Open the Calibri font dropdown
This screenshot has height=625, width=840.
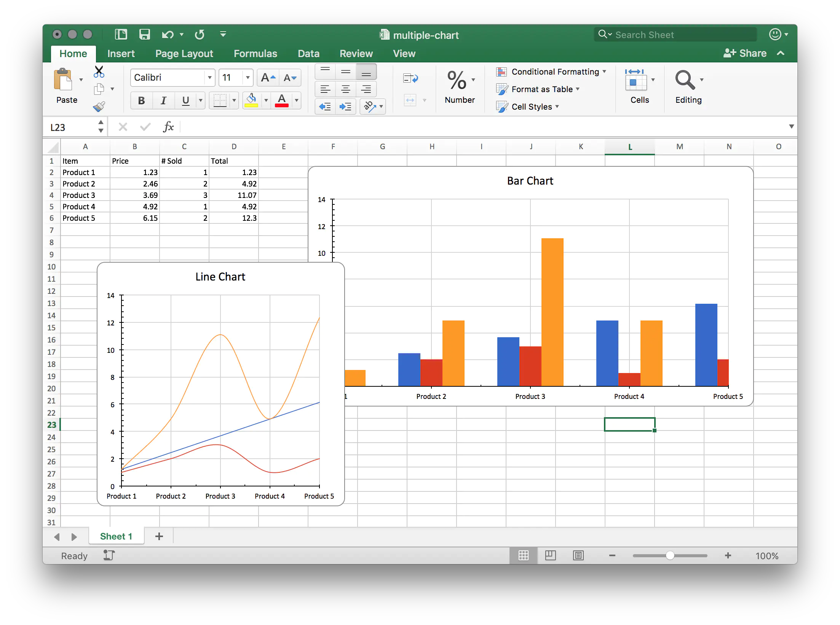click(x=209, y=78)
